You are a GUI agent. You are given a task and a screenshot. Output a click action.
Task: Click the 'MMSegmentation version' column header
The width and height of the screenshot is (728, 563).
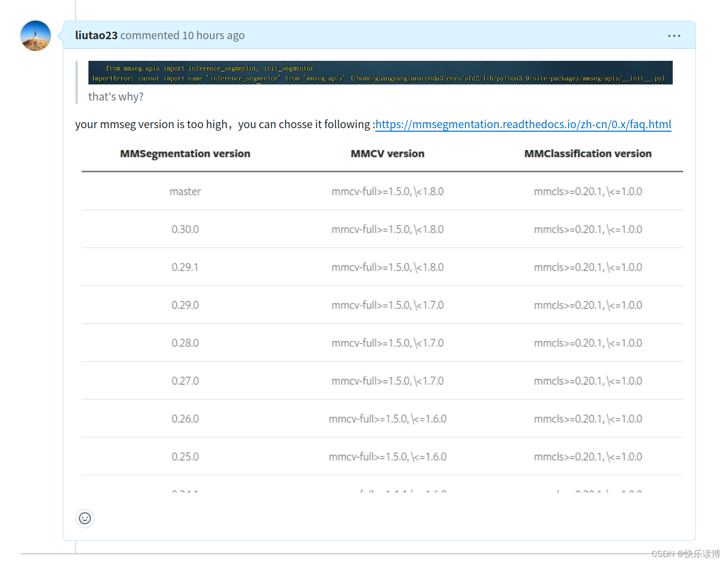point(185,154)
